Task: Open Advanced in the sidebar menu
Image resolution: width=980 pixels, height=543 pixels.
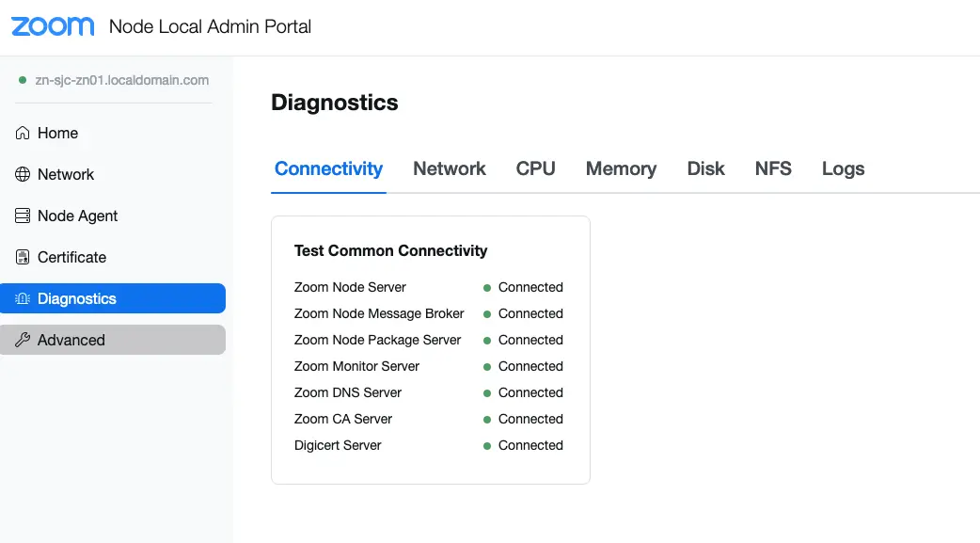Action: (71, 341)
